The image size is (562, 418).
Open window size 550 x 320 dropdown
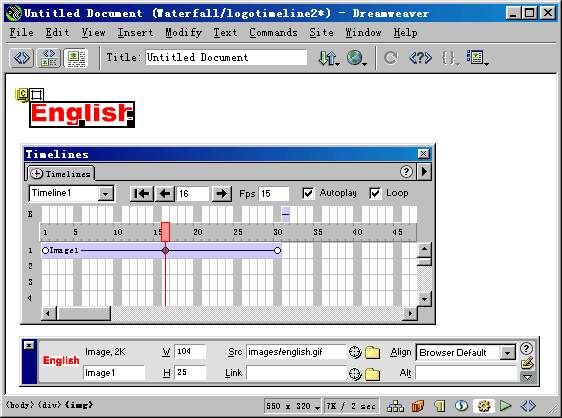coord(292,406)
